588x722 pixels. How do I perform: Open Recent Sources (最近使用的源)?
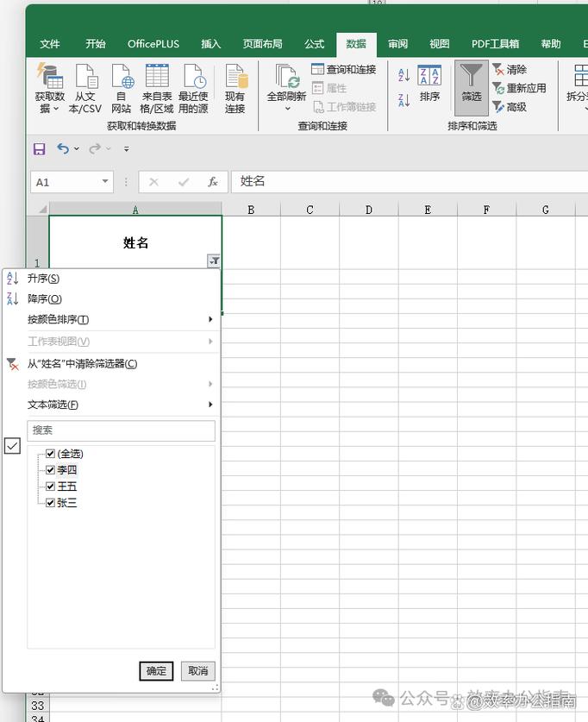[x=193, y=88]
